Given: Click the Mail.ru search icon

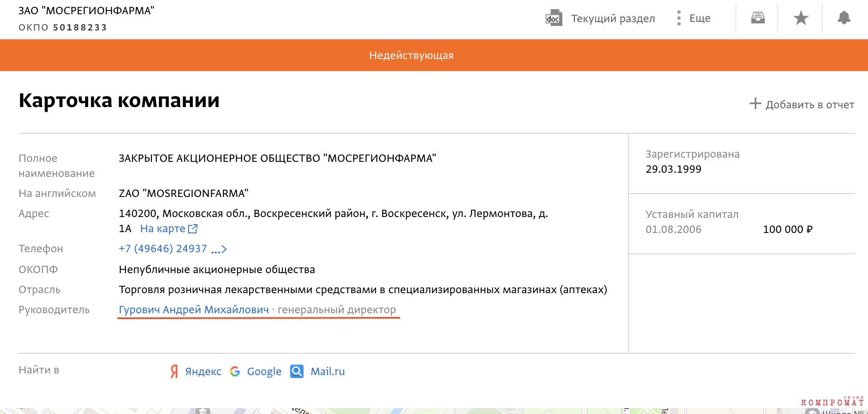Looking at the screenshot, I should coord(297,371).
